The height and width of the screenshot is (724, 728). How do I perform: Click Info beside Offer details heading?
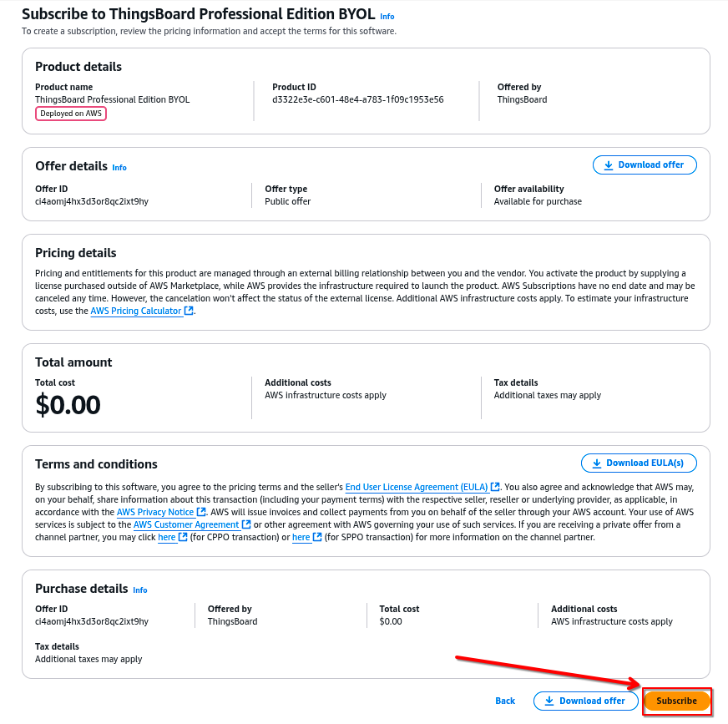pos(119,168)
